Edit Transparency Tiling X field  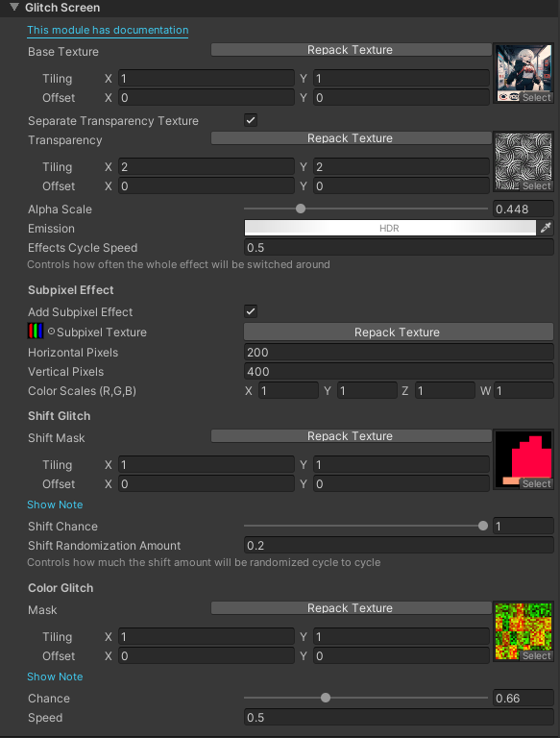coord(207,166)
